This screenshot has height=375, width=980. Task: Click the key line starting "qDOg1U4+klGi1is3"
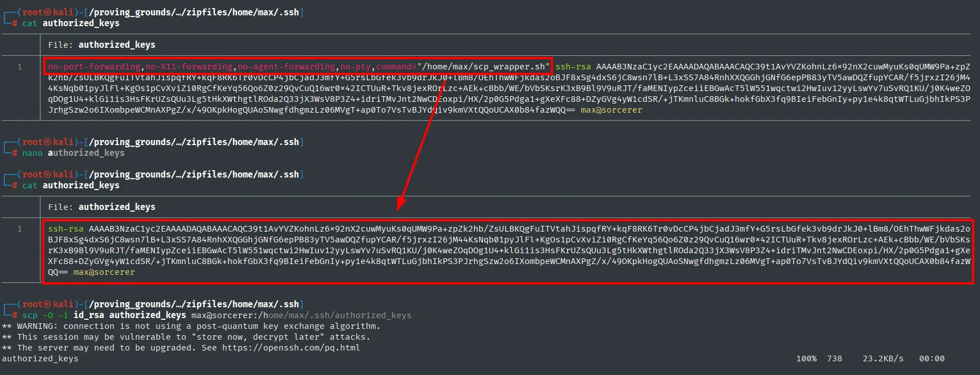(x=509, y=99)
